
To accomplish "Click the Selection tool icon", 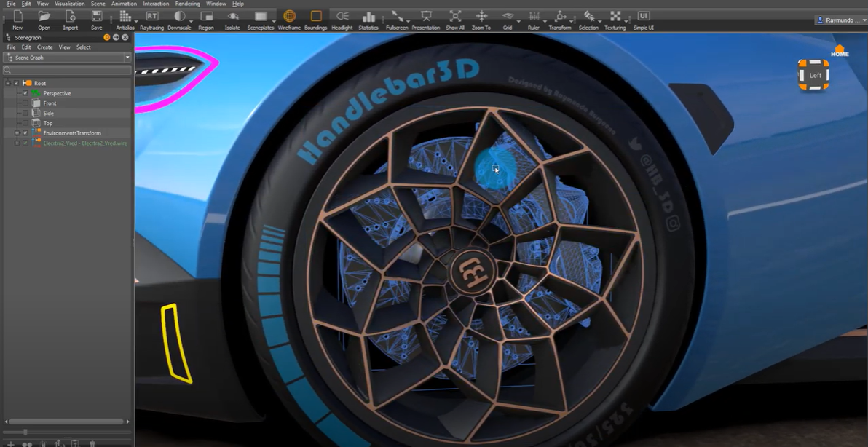I will coord(588,16).
